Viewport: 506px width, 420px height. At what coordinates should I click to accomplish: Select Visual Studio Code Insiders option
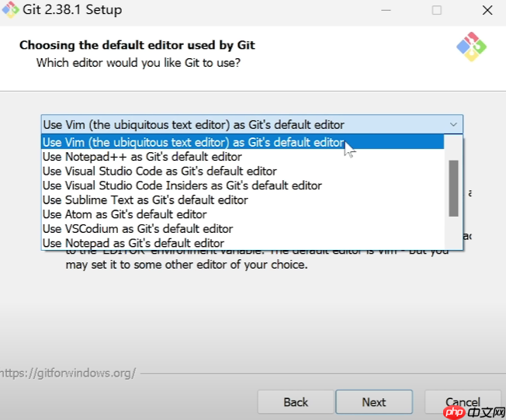(243, 186)
